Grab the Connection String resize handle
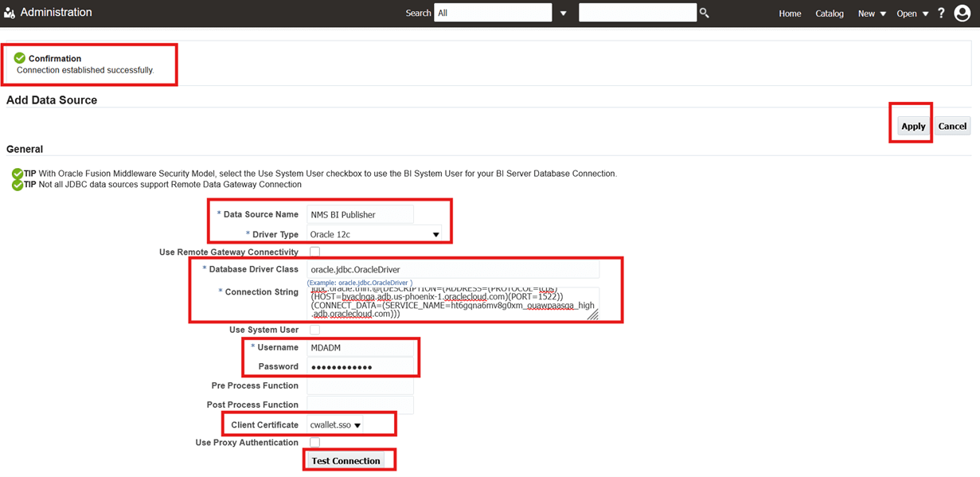This screenshot has height=477, width=980. coord(593,315)
